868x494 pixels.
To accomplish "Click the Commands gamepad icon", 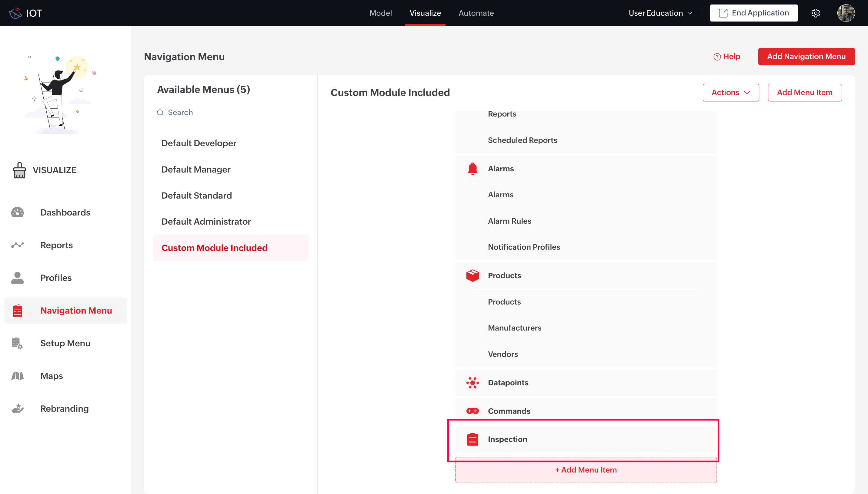I will click(x=472, y=411).
